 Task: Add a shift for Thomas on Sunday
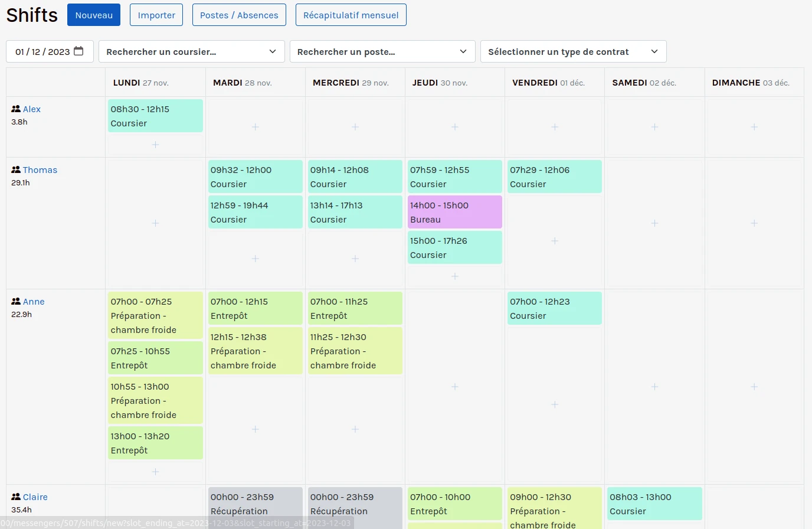(x=754, y=223)
